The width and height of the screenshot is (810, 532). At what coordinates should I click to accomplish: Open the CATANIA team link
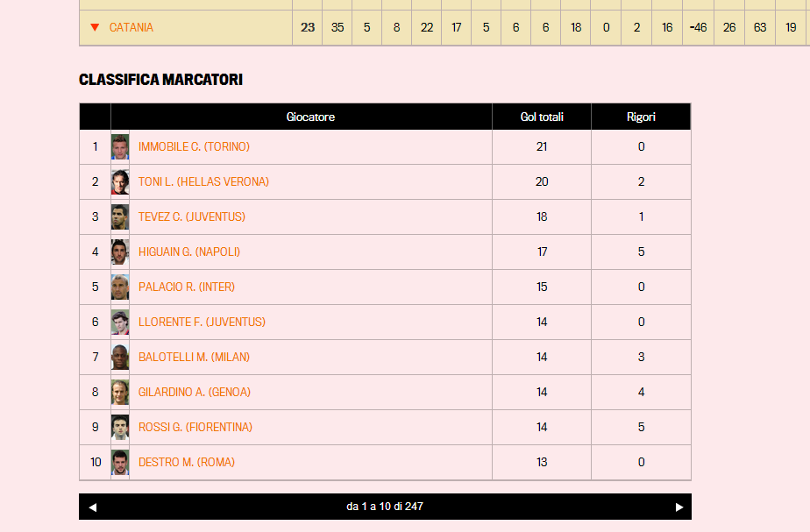[x=131, y=27]
